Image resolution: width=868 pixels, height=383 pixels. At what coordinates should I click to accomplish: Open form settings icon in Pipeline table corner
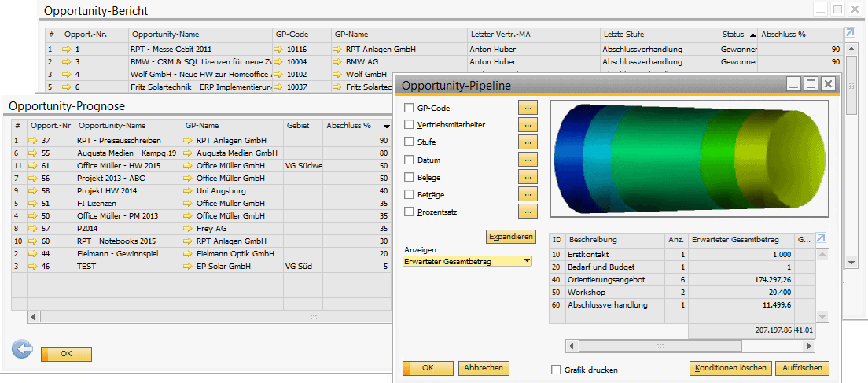coord(821,238)
